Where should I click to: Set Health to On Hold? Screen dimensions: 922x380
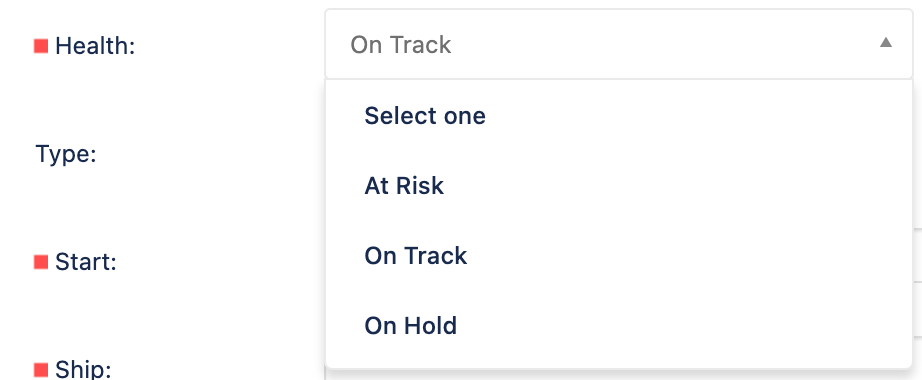(x=410, y=326)
